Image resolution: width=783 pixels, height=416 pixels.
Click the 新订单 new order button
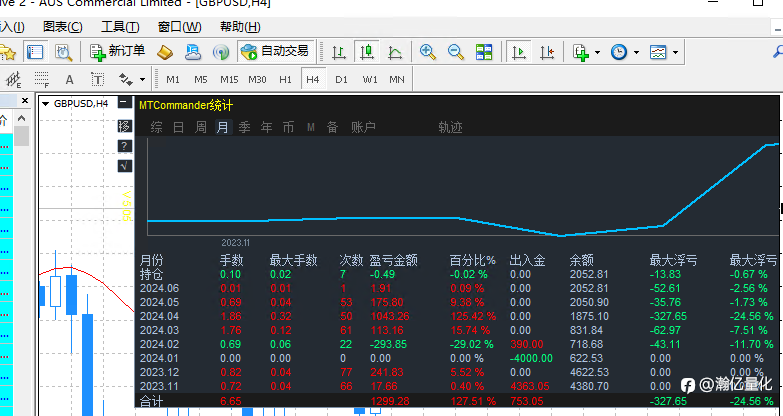(118, 51)
